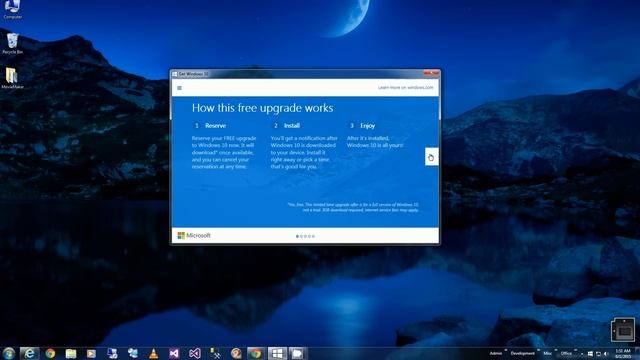This screenshot has width=640, height=360.
Task: Select the first page indicator dot
Action: [x=297, y=236]
